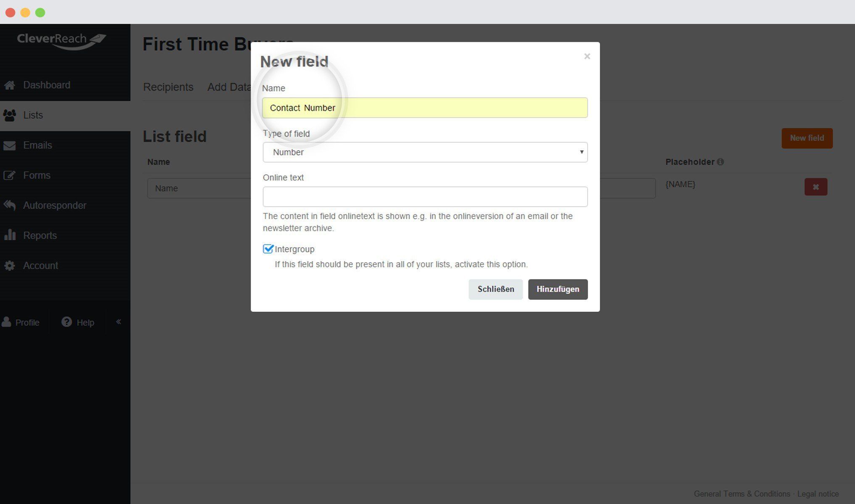The height and width of the screenshot is (504, 855).
Task: Click the Schließen button
Action: pos(496,289)
